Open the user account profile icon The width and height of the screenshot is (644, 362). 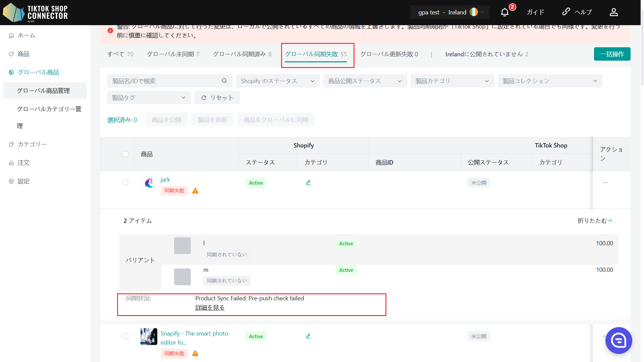click(x=613, y=12)
